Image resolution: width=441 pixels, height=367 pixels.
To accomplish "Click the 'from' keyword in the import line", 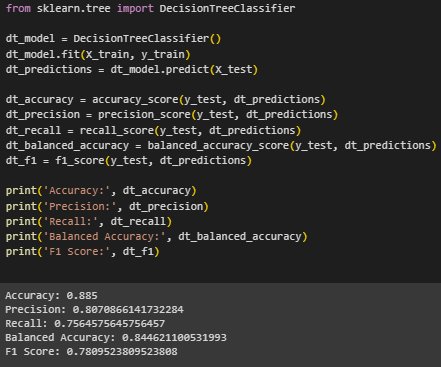I will point(18,8).
